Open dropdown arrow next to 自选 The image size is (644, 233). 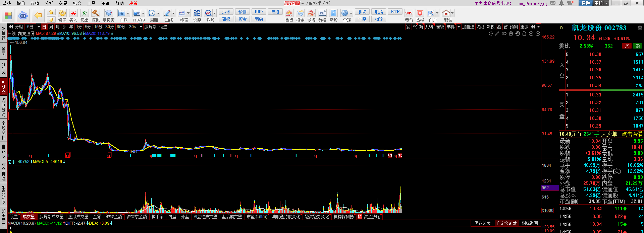[x=128, y=13]
